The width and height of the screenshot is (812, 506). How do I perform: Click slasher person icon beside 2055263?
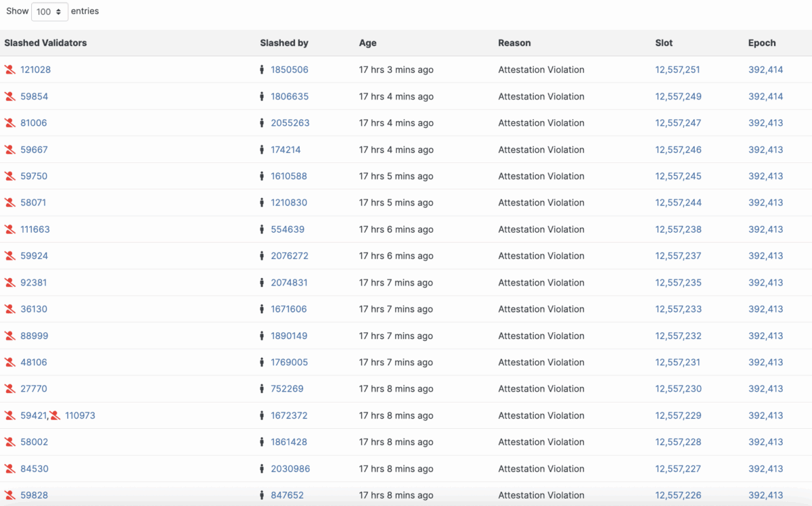pyautogui.click(x=262, y=123)
